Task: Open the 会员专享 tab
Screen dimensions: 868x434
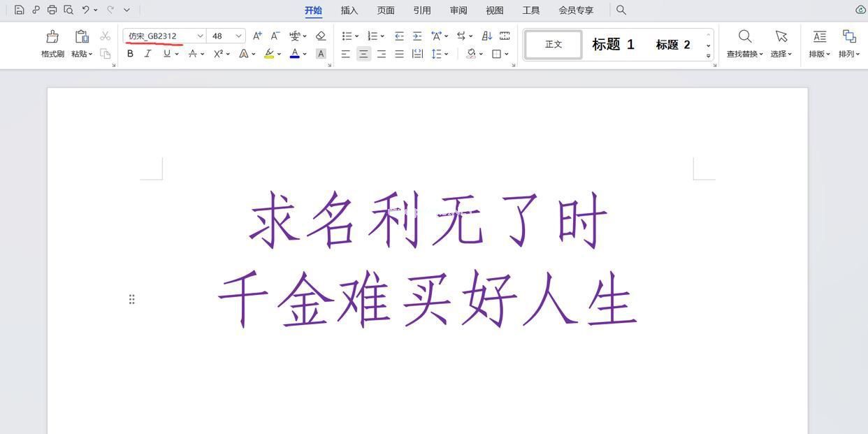Action: [x=576, y=10]
